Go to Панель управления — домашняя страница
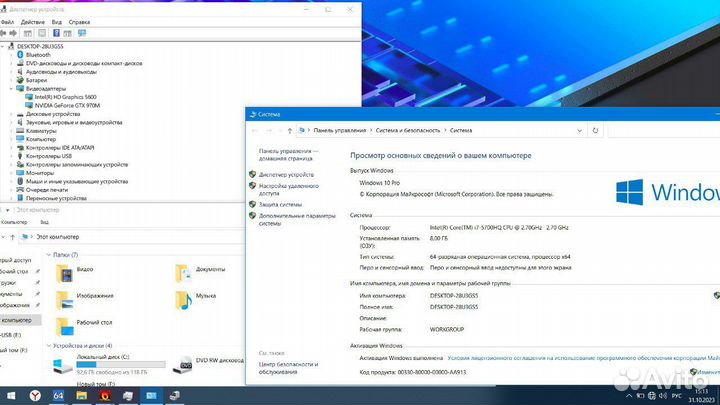720x405 pixels. (x=288, y=155)
